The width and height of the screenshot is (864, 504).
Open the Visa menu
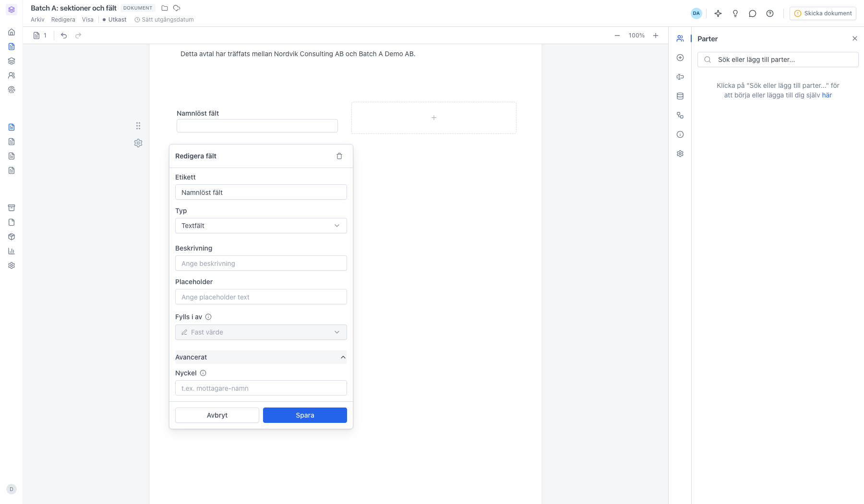tap(88, 20)
